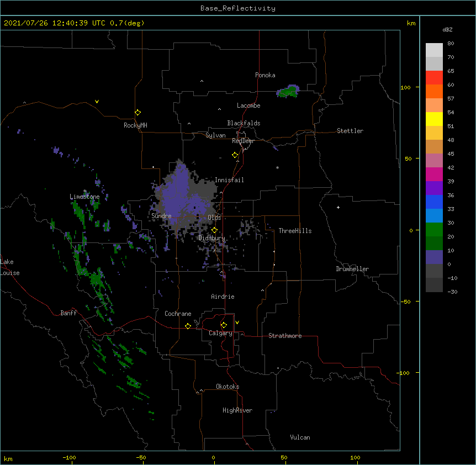Click the white caret marker west of Ponoka

[x=202, y=81]
